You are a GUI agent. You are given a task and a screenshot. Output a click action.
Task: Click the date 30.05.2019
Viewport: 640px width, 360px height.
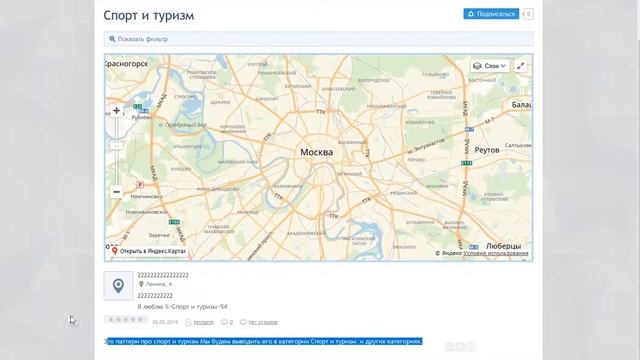165,322
